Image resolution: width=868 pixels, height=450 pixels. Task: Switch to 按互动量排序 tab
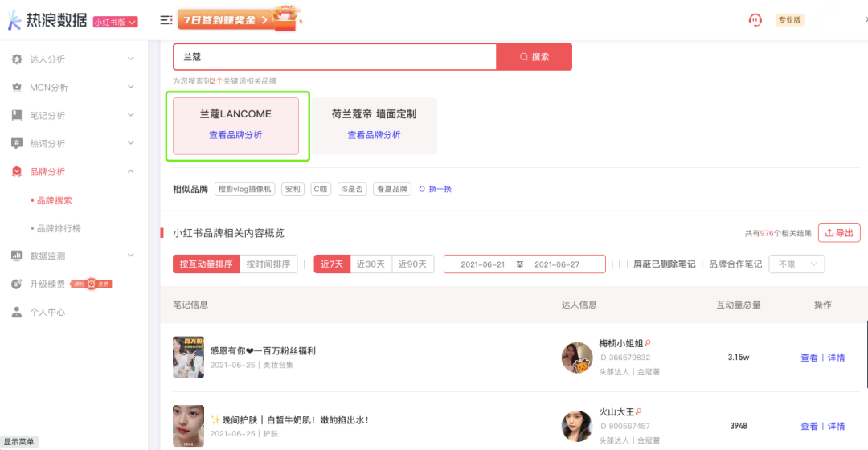(x=206, y=264)
